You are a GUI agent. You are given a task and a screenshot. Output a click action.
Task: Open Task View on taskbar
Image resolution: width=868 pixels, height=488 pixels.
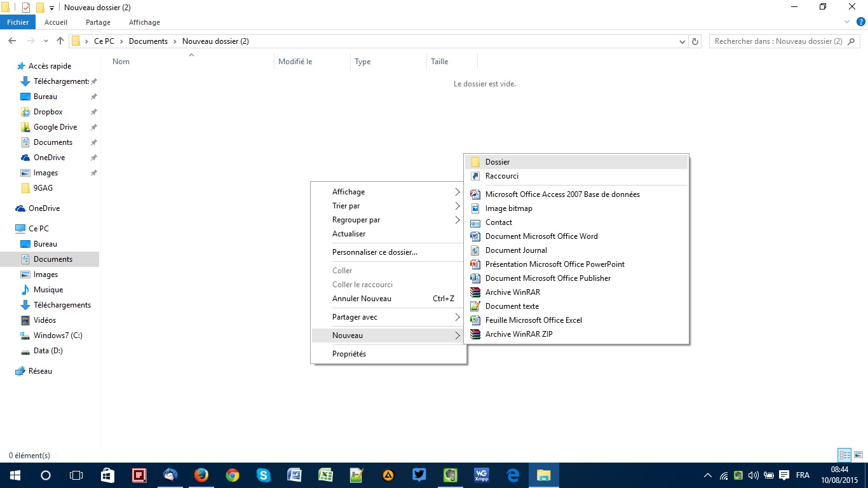(x=76, y=475)
